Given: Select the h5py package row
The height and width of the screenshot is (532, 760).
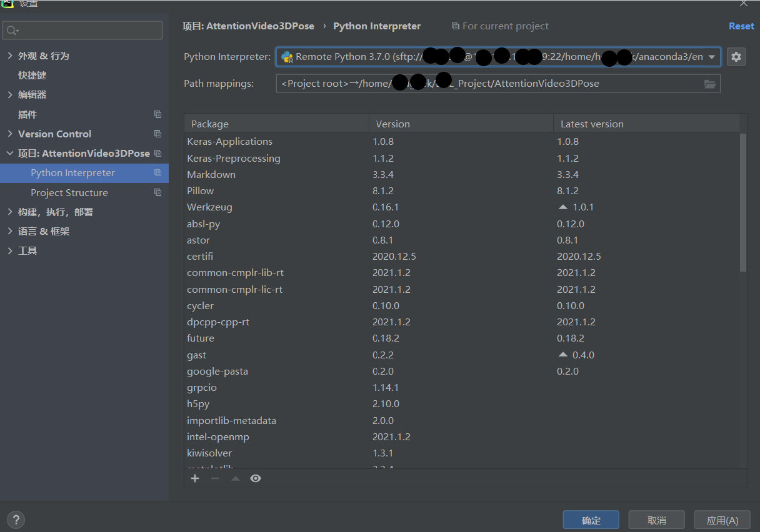Looking at the screenshot, I should point(462,403).
